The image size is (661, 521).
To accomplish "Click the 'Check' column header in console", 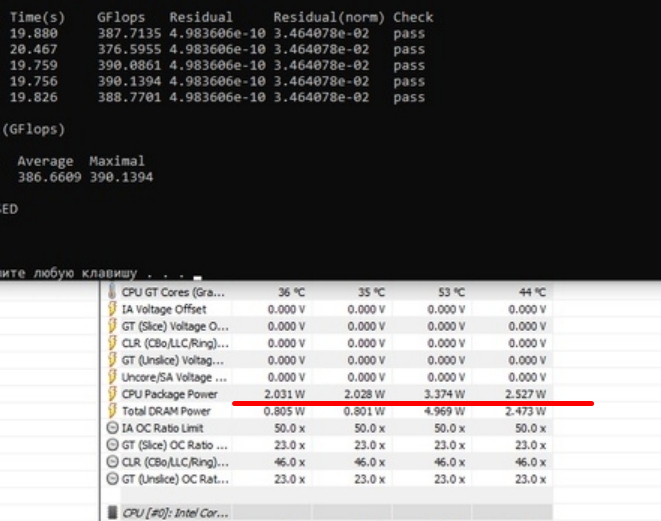I will click(413, 18).
